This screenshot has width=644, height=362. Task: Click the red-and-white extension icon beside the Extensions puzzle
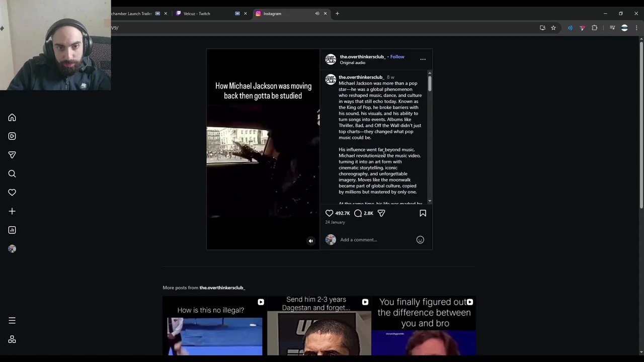click(x=582, y=28)
